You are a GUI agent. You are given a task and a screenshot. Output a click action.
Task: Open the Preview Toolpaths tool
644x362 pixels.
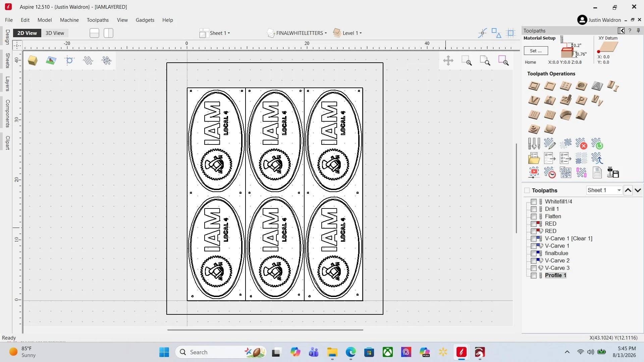pos(534,173)
